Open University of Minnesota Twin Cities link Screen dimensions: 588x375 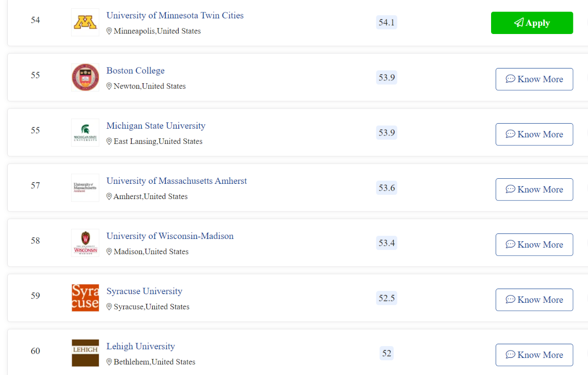pos(175,16)
